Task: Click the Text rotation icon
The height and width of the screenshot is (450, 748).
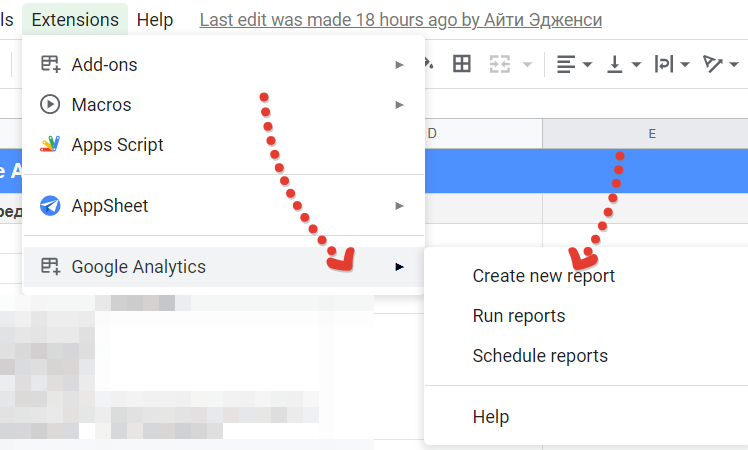Action: pyautogui.click(x=713, y=64)
